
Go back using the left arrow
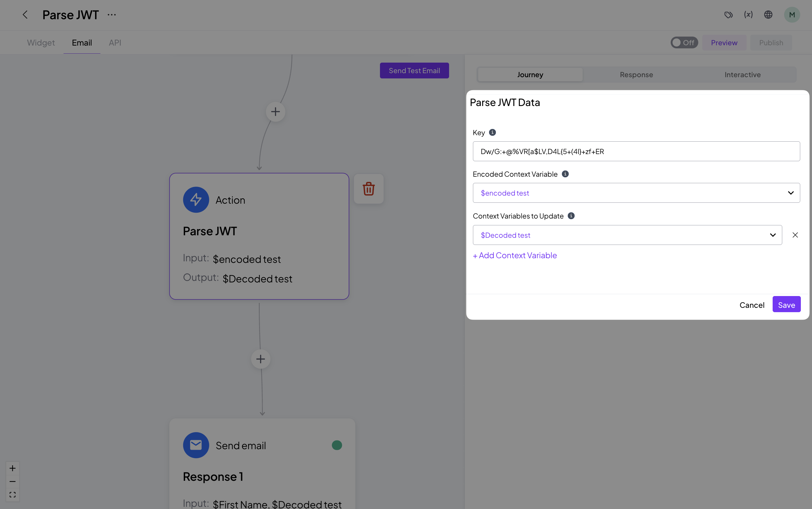pyautogui.click(x=25, y=15)
